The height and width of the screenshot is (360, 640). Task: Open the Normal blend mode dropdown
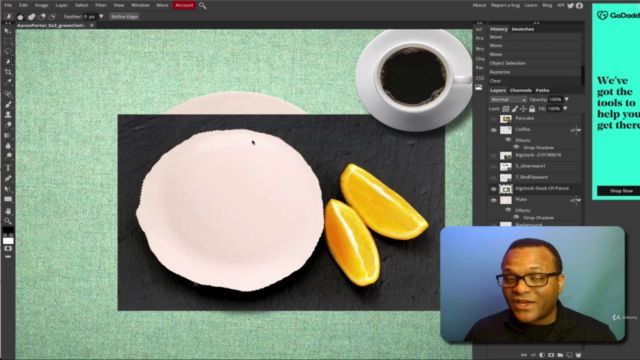click(x=508, y=100)
